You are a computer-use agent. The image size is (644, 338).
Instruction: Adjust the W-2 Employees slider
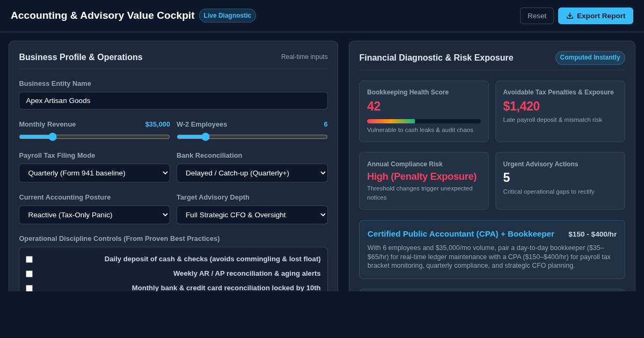click(252, 137)
